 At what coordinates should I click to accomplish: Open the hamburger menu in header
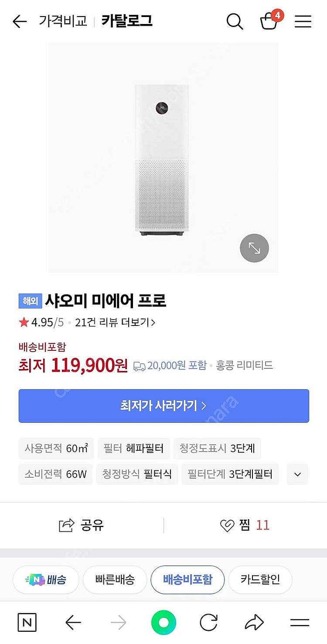tap(303, 21)
